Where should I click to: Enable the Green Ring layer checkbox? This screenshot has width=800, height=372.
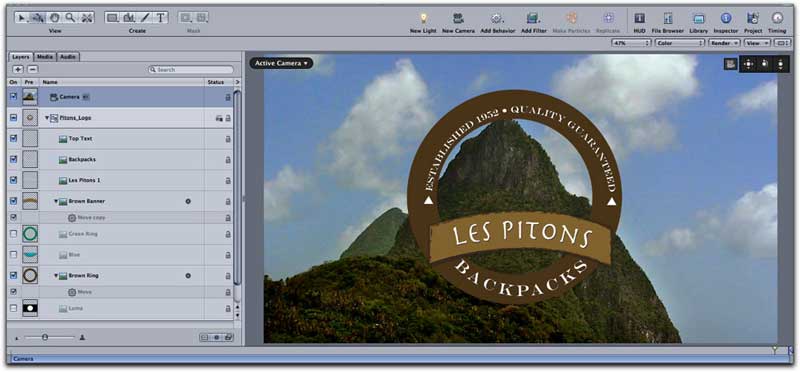coord(14,234)
